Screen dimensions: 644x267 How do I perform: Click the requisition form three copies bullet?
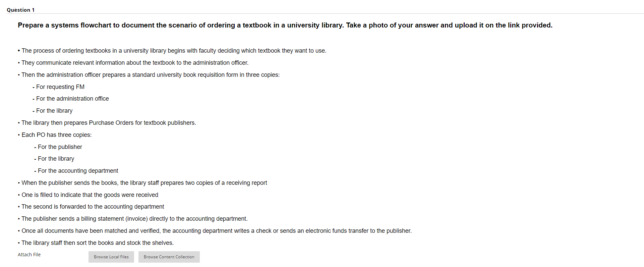coord(149,75)
